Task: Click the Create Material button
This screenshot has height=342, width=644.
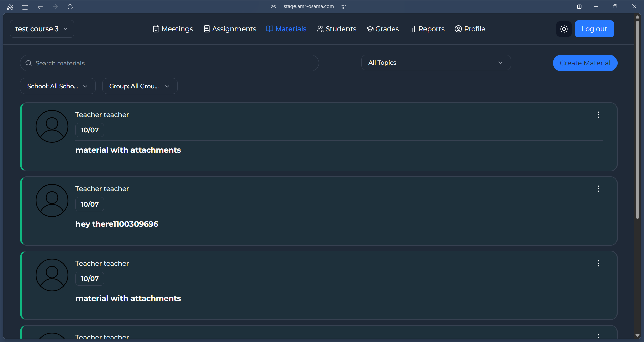Action: pyautogui.click(x=585, y=63)
